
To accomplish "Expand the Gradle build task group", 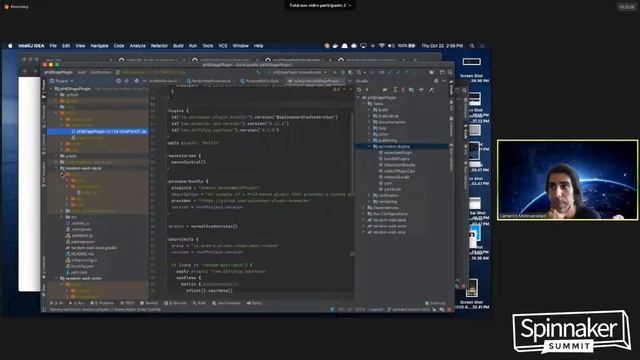I will (x=369, y=110).
